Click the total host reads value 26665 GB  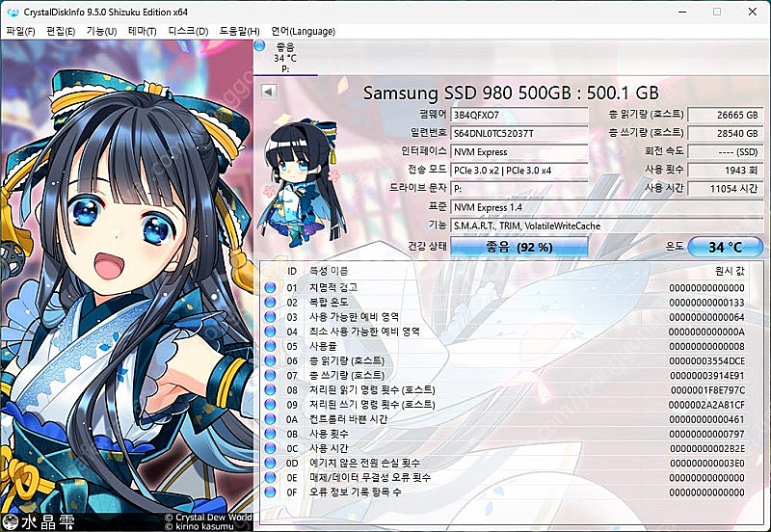[726, 115]
